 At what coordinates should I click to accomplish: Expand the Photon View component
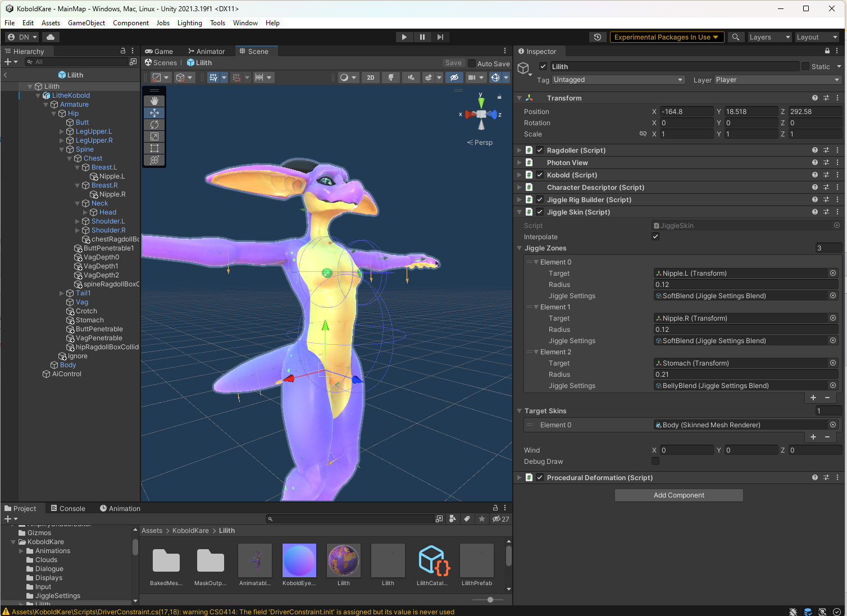(520, 163)
